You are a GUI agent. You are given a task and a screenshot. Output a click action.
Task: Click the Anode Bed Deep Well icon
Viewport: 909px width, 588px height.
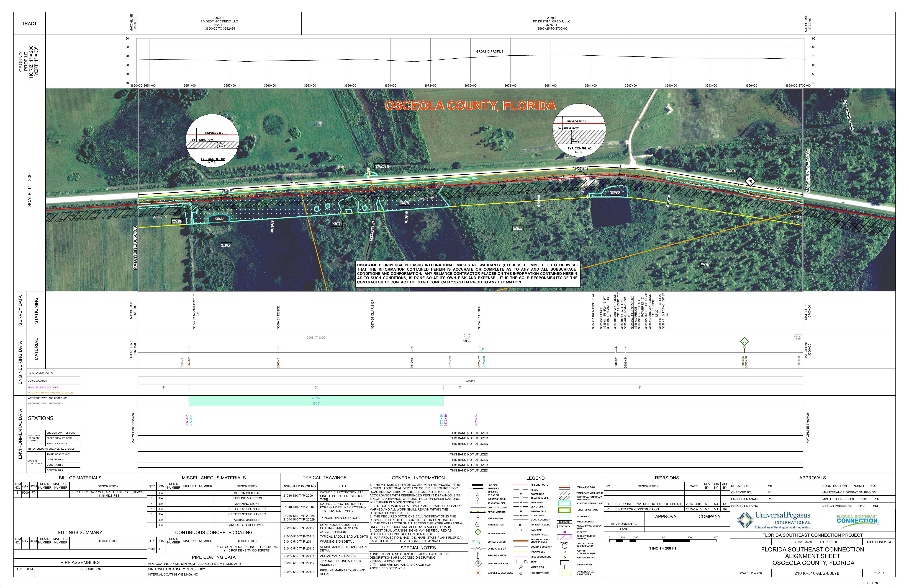pos(478,573)
